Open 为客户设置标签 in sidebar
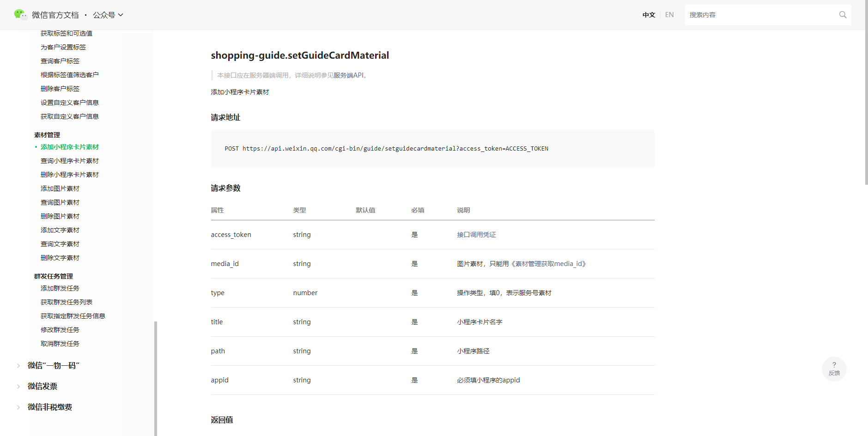 coord(63,47)
